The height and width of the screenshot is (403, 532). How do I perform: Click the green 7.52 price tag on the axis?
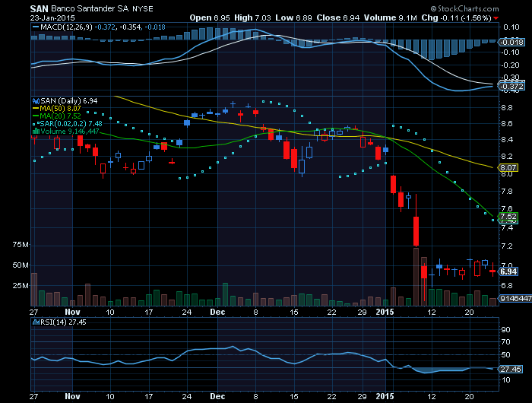[x=508, y=216]
